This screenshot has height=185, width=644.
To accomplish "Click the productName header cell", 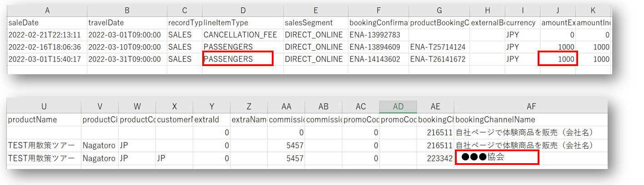I will (44, 119).
